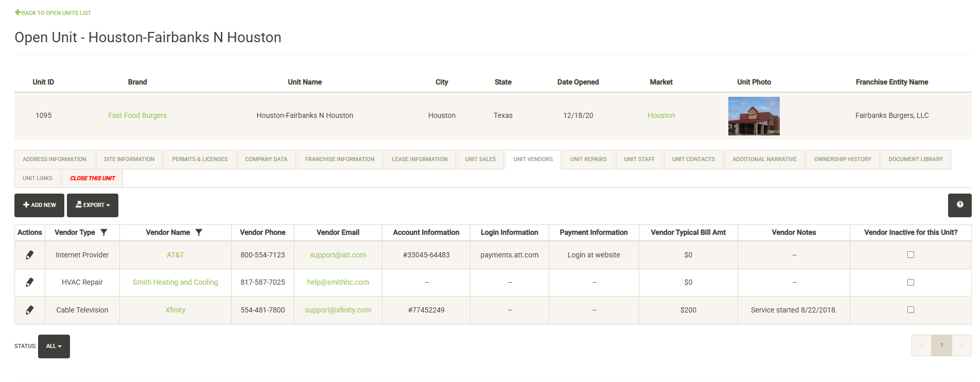The height and width of the screenshot is (382, 980).
Task: Edit the Smith Heating and Cooling vendor
Action: (x=30, y=282)
